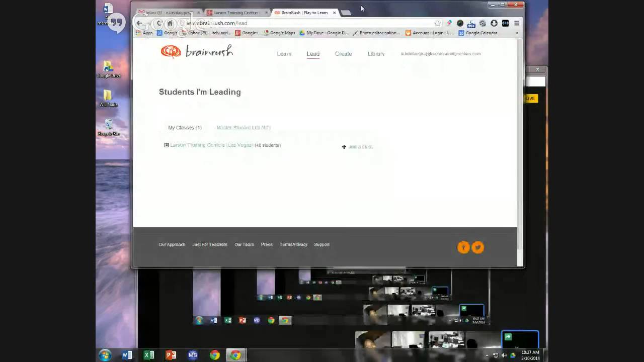Click the class icon beside Larson Training Centers
644x362 pixels.
tap(167, 145)
